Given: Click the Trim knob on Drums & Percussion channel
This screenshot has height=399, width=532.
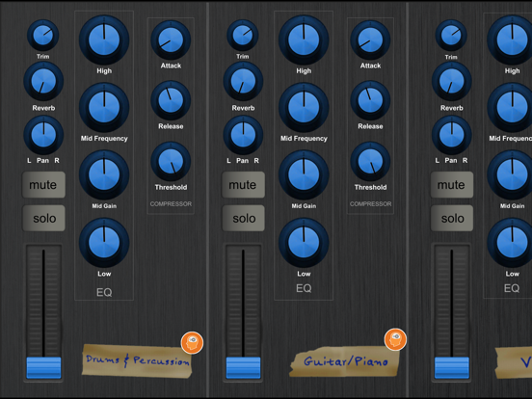Looking at the screenshot, I should pos(43,36).
